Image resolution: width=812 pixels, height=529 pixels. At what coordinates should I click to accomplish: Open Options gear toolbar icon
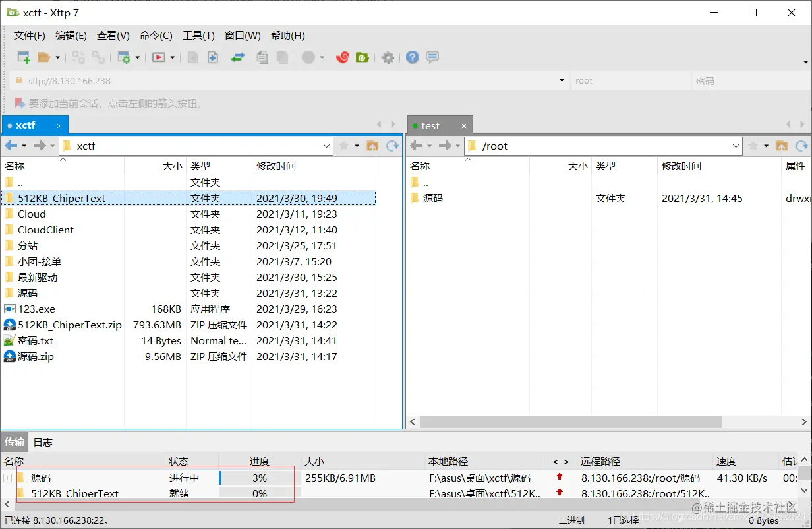[x=388, y=57]
